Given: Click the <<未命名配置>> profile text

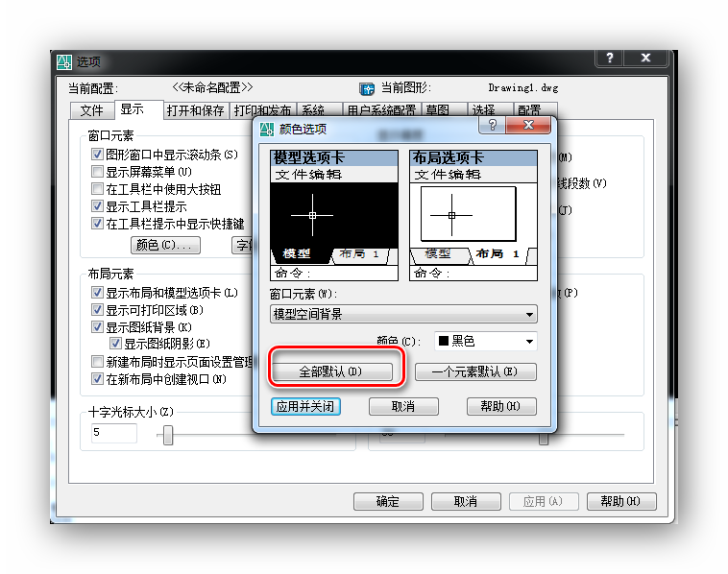Looking at the screenshot, I should coord(212,87).
